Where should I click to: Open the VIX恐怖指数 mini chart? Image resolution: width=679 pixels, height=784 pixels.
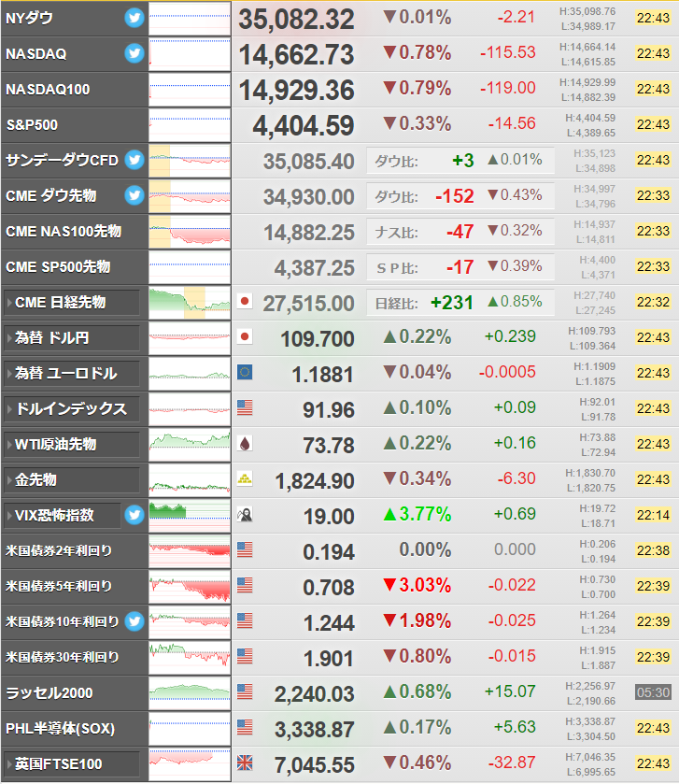coord(190,516)
